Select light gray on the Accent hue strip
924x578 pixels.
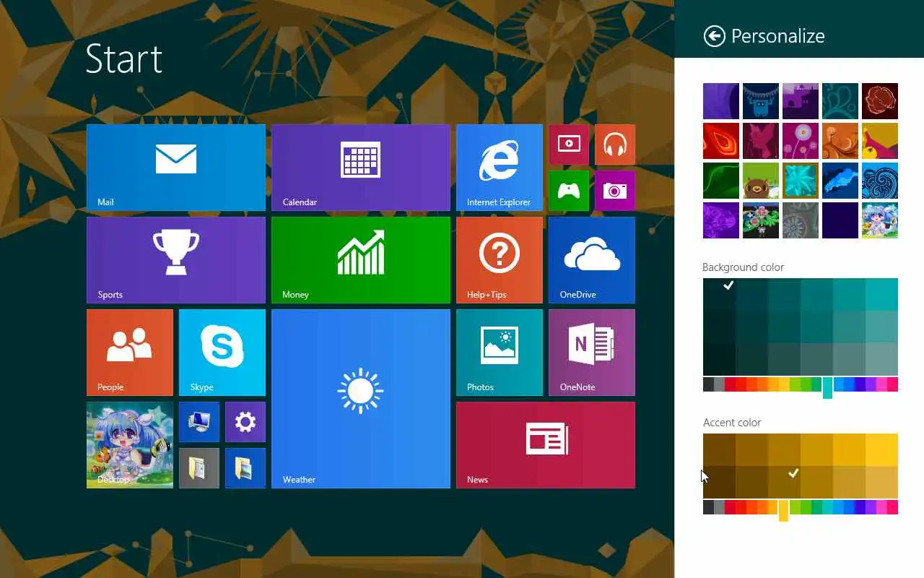pos(719,507)
